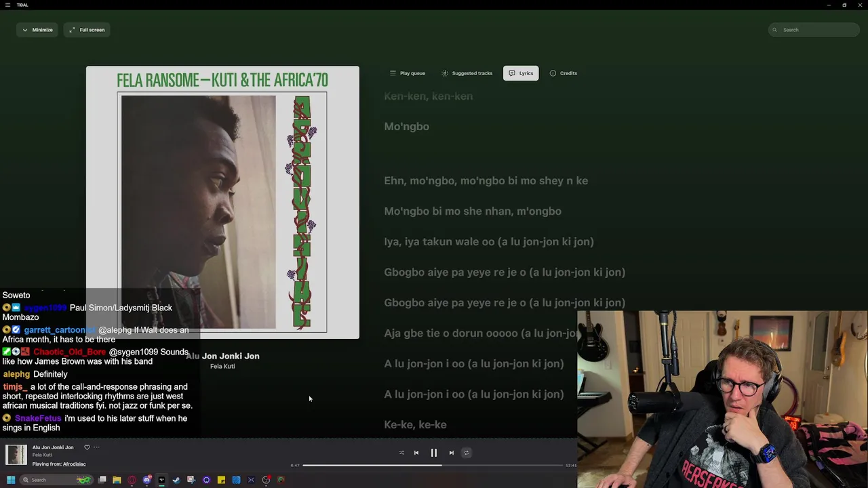This screenshot has height=488, width=868.
Task: Open the Play queue tab
Action: pyautogui.click(x=408, y=73)
